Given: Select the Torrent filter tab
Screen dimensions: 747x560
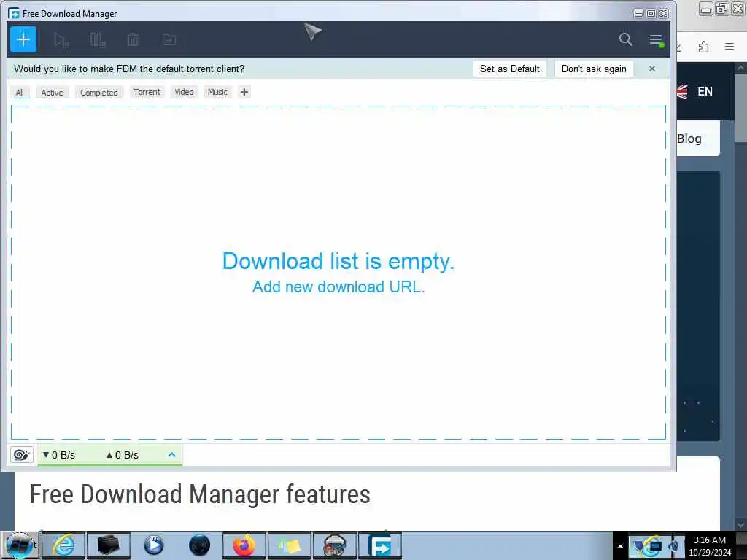Looking at the screenshot, I should pos(147,92).
